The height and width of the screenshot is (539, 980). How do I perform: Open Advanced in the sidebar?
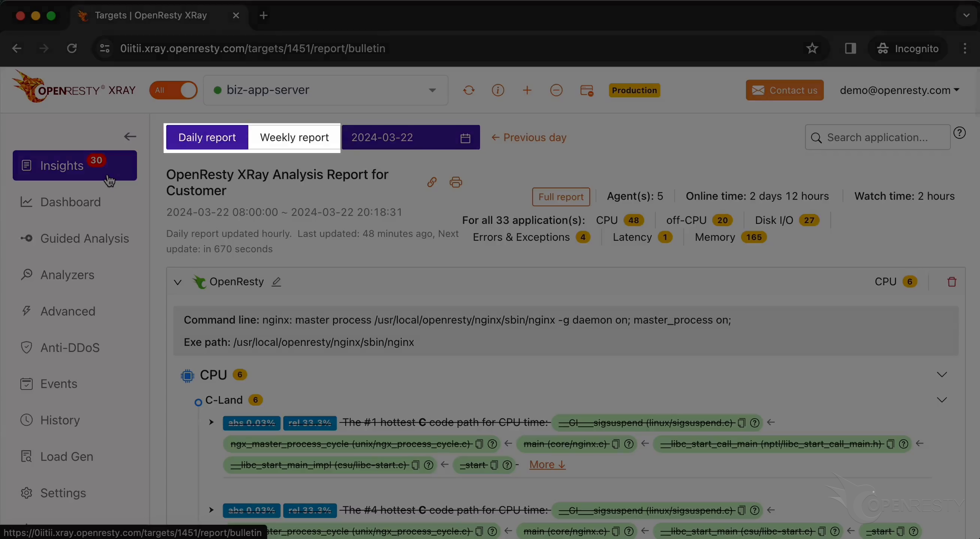pos(58,311)
